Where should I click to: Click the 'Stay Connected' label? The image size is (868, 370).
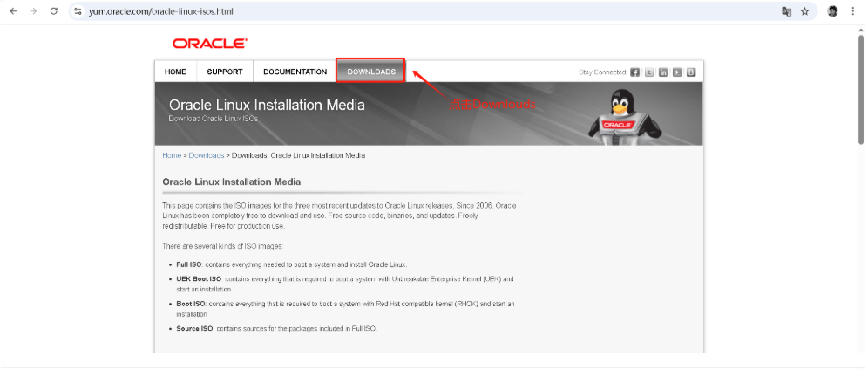(x=602, y=72)
